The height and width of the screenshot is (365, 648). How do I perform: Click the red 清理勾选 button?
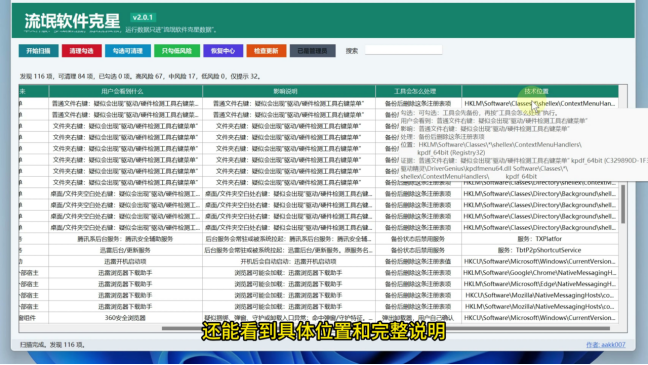pos(82,51)
